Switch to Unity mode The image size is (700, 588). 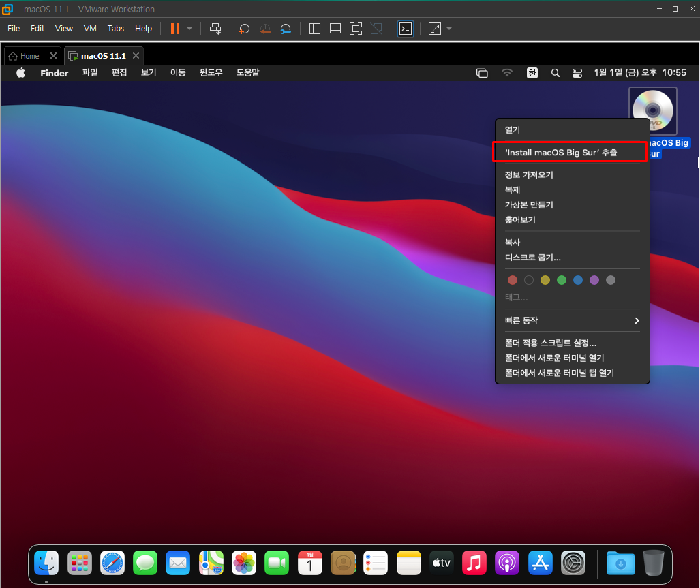(x=376, y=29)
